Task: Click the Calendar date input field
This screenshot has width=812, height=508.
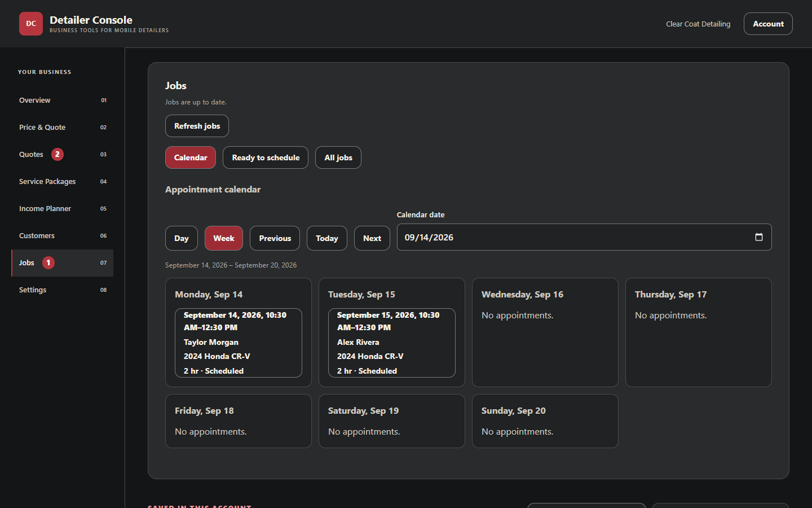Action: click(x=584, y=237)
